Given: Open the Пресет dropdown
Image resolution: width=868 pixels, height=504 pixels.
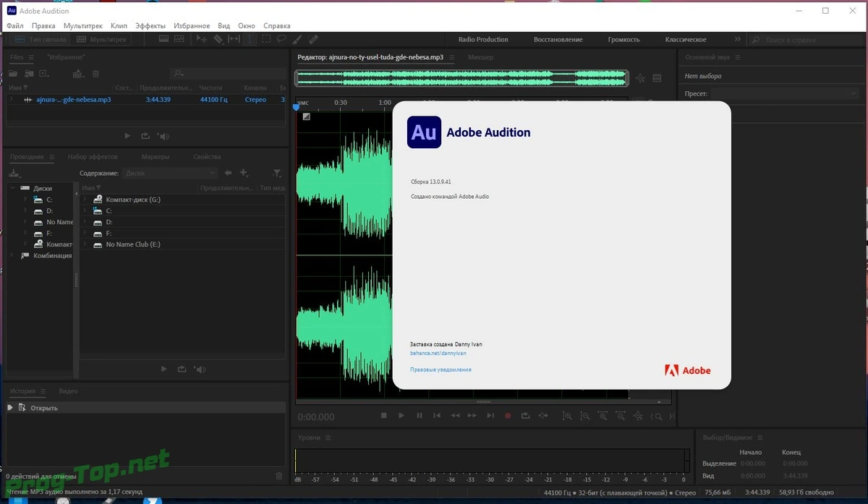Looking at the screenshot, I should coord(786,94).
